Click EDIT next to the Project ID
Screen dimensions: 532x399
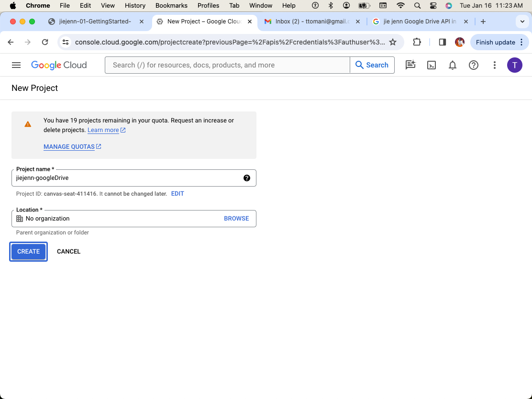[x=177, y=194]
